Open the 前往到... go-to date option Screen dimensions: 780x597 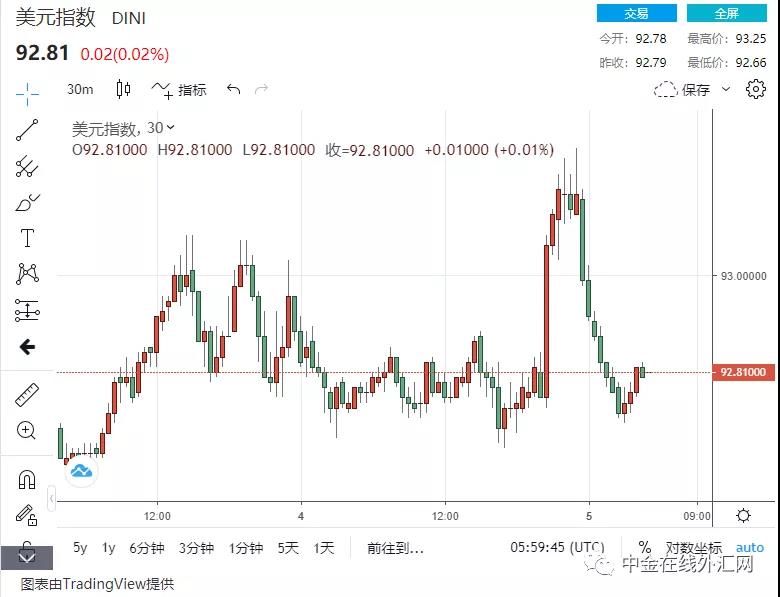395,548
